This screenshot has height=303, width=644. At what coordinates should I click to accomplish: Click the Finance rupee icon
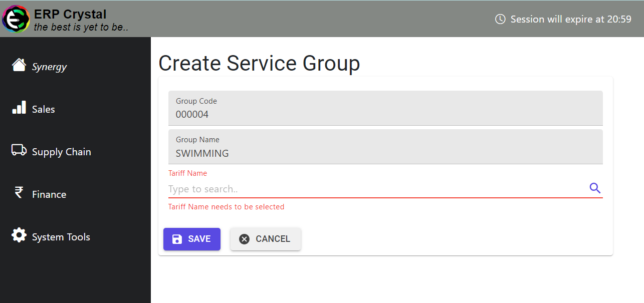pyautogui.click(x=19, y=192)
